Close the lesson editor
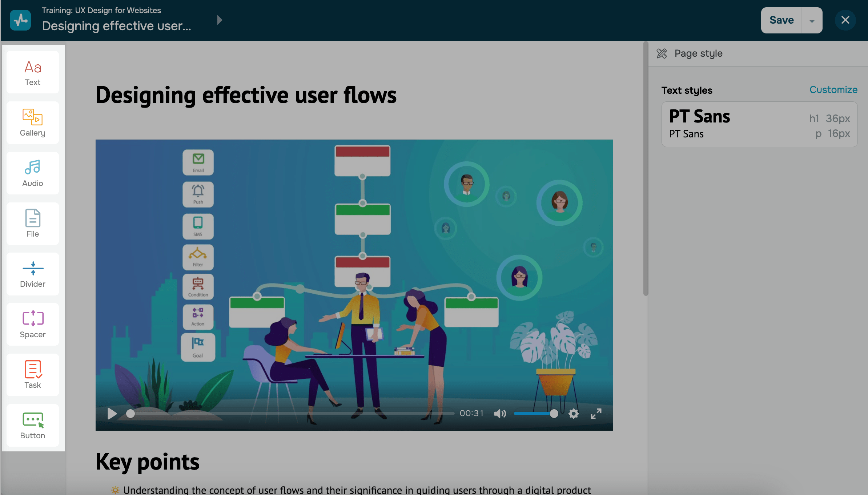This screenshot has height=495, width=868. [x=845, y=20]
